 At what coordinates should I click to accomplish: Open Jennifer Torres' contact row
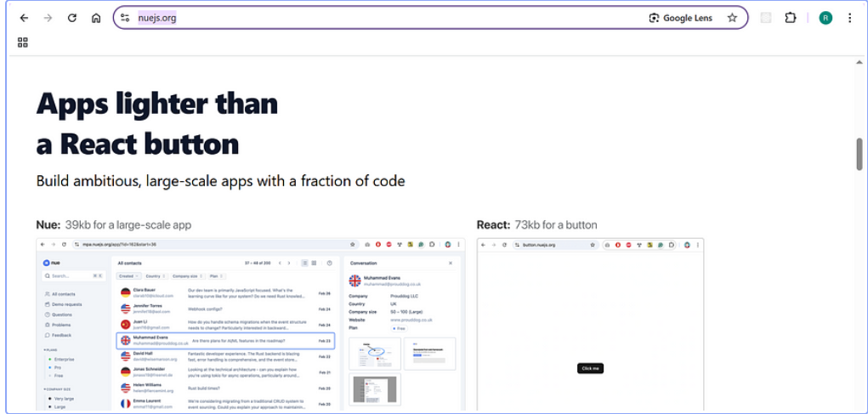(x=225, y=309)
